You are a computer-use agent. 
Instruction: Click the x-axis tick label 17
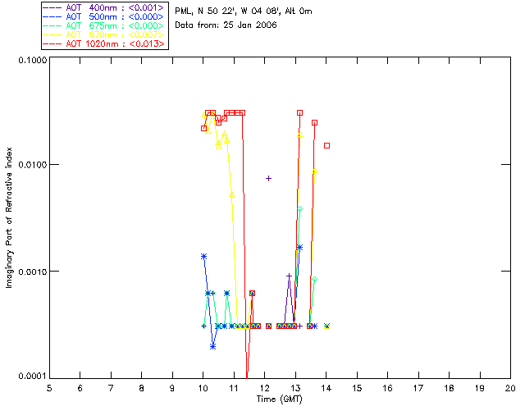click(418, 388)
